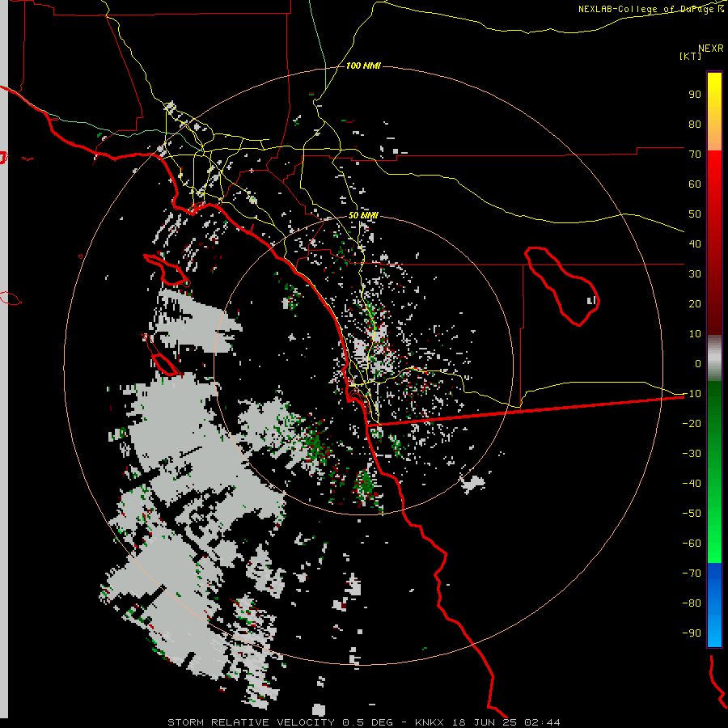The image size is (728, 728).
Task: Click the 50 value on the velocity scale
Action: tap(695, 214)
